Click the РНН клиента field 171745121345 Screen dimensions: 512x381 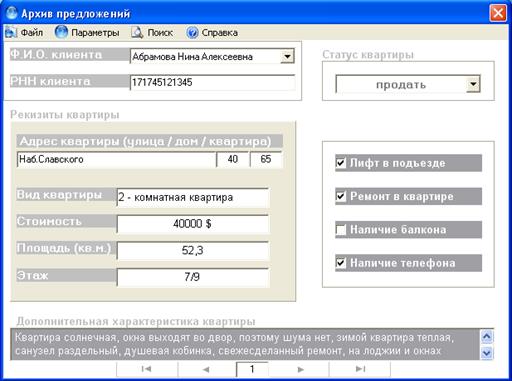tap(212, 82)
